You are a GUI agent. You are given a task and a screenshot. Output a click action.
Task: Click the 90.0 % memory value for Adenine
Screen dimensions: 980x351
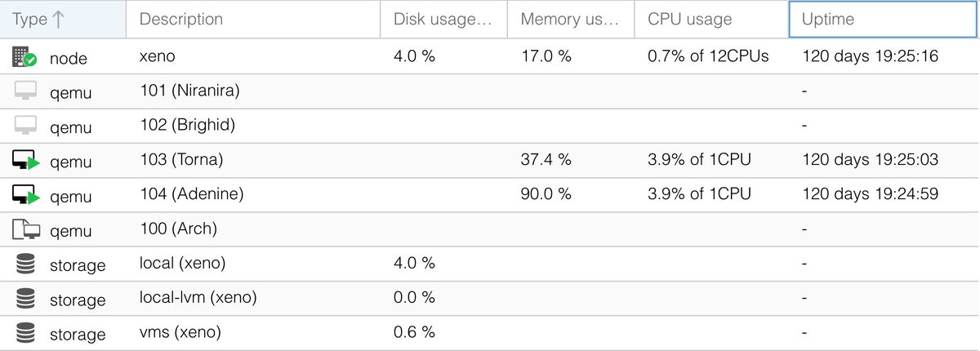[x=546, y=194]
